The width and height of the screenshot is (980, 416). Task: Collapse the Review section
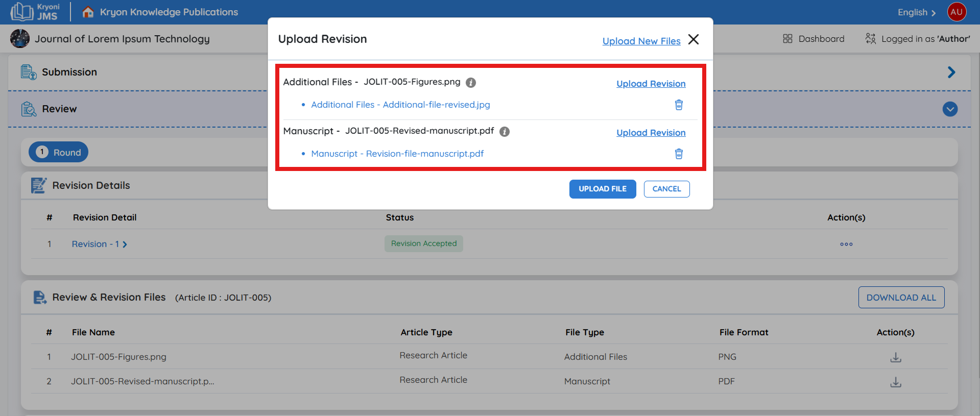click(x=950, y=109)
